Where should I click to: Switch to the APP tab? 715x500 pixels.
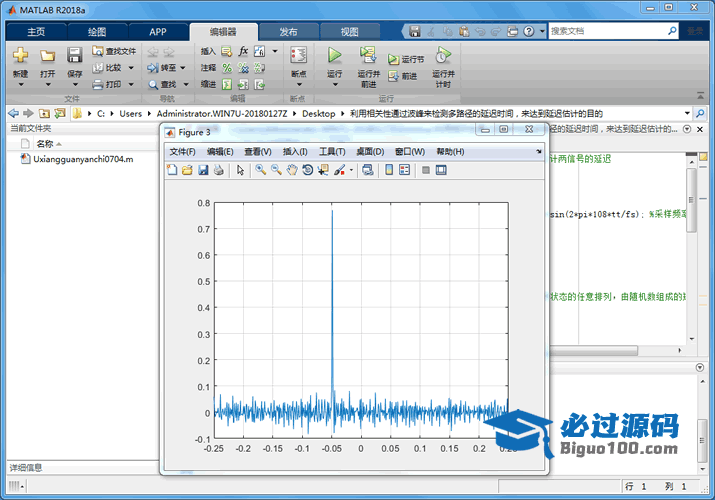coord(158,31)
